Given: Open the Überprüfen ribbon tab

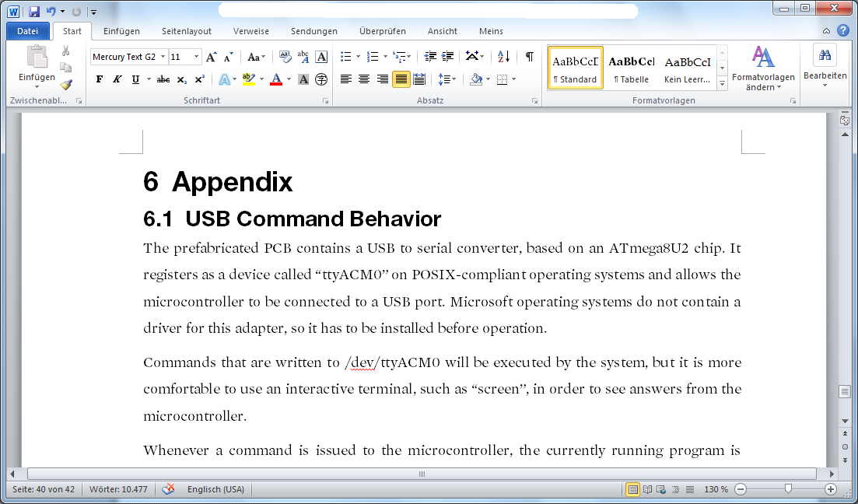Looking at the screenshot, I should [x=382, y=31].
